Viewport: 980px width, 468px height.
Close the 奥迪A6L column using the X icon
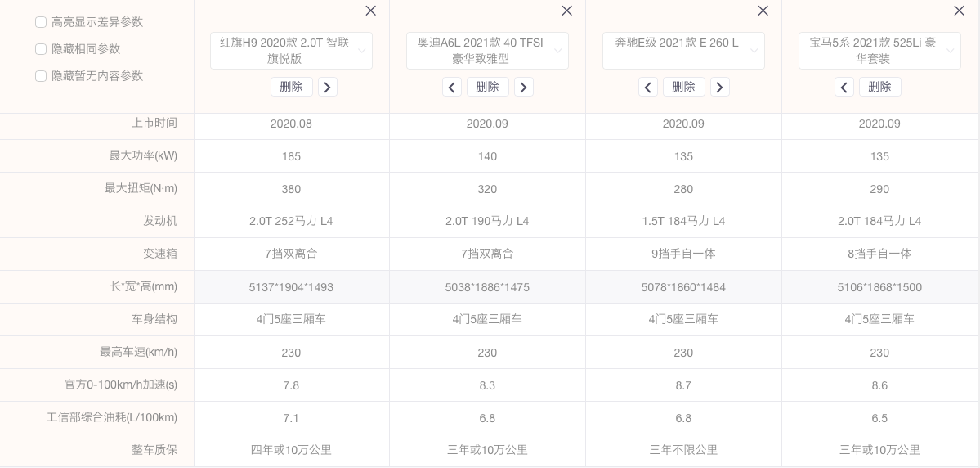pyautogui.click(x=566, y=11)
